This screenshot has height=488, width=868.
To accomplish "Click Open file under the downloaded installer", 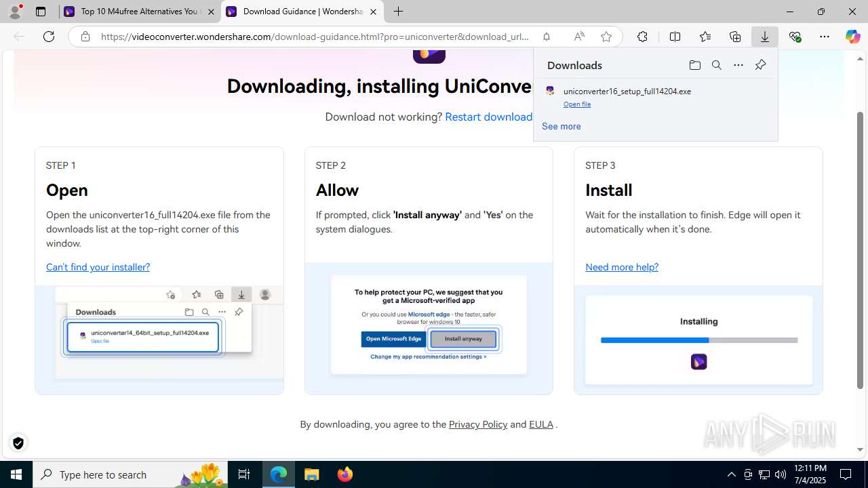I will click(577, 104).
